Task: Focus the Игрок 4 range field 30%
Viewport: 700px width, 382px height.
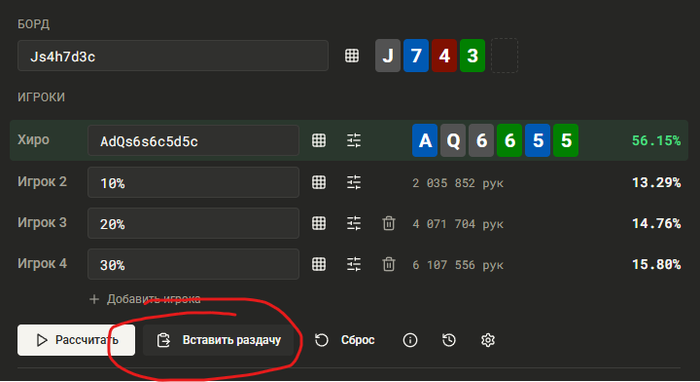Action: [x=193, y=264]
